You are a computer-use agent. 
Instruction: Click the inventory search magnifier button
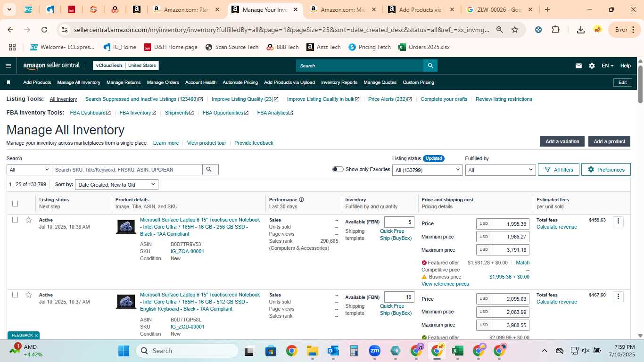(x=210, y=170)
